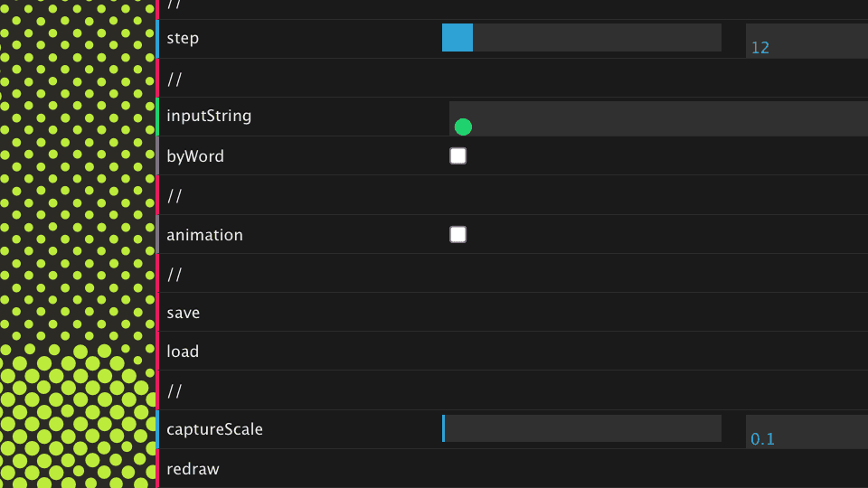This screenshot has width=868, height=488.
Task: Toggle the animation checkbox
Action: [458, 235]
